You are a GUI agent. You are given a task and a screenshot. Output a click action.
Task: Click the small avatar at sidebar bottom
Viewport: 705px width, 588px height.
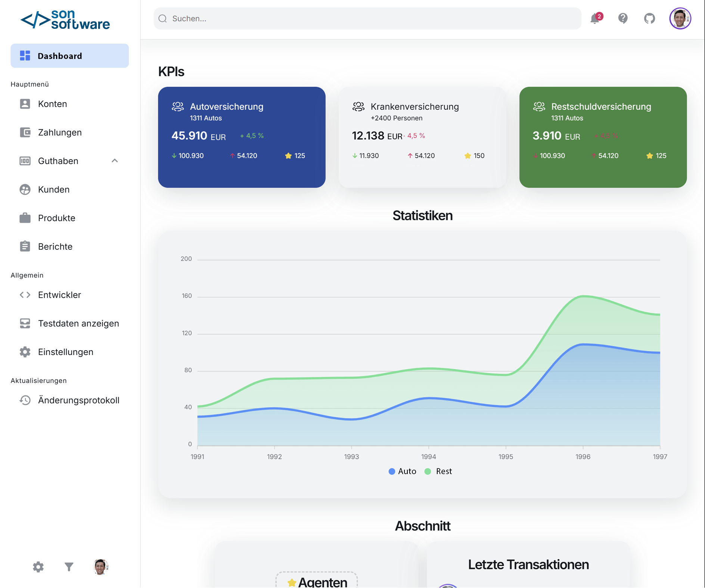click(x=100, y=567)
